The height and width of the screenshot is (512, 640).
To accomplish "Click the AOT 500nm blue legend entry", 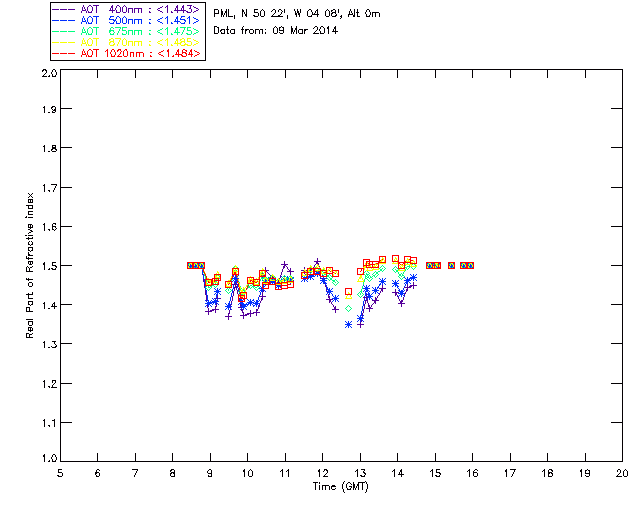I will click(x=126, y=20).
